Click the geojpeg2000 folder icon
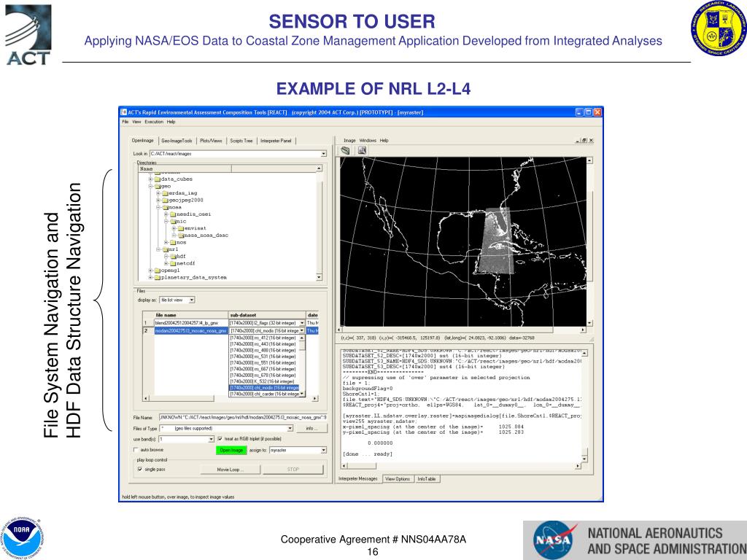Viewport: 747px width, 560px height. click(x=165, y=201)
